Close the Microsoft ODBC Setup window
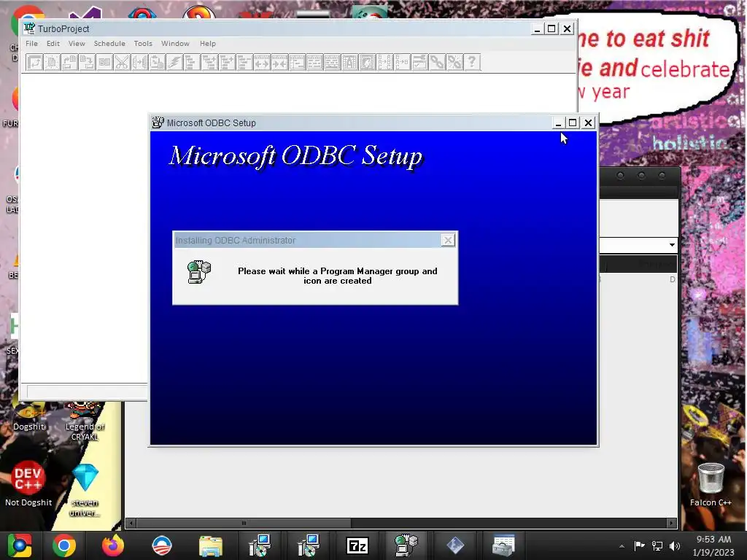The width and height of the screenshot is (747, 560). 589,122
